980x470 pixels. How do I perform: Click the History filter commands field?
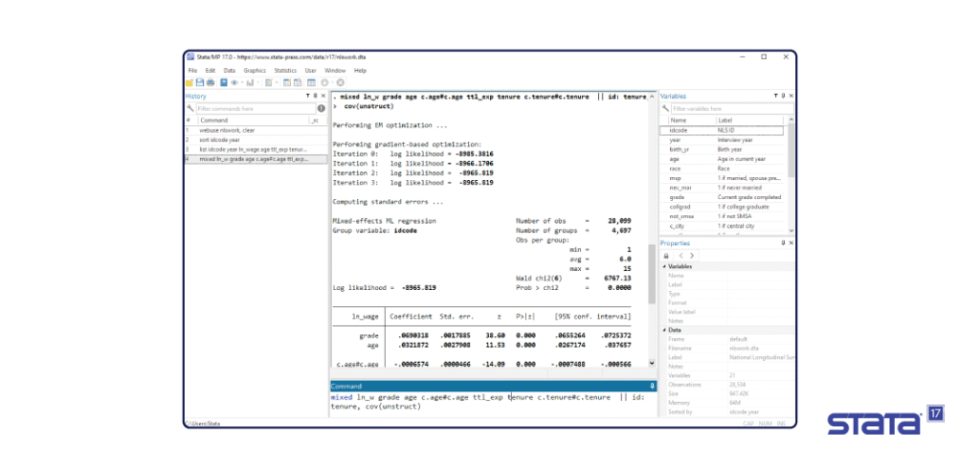click(x=256, y=108)
